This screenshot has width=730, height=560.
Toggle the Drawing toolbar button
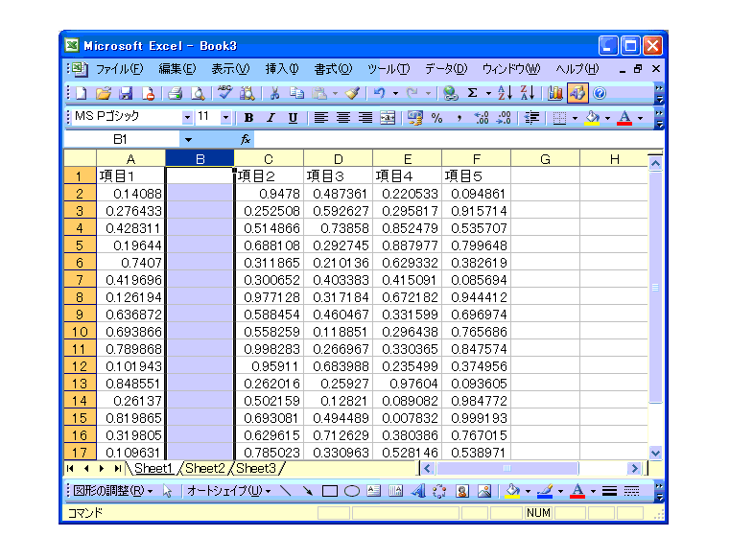click(x=577, y=94)
